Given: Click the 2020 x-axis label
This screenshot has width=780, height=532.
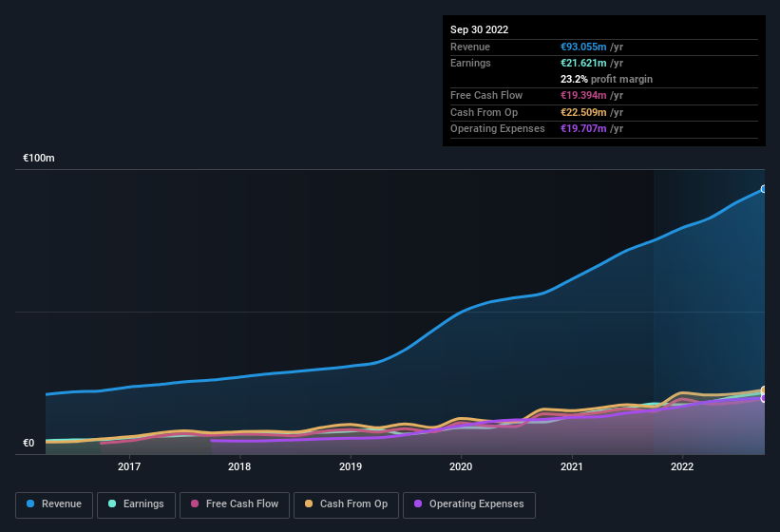Looking at the screenshot, I should point(461,466).
